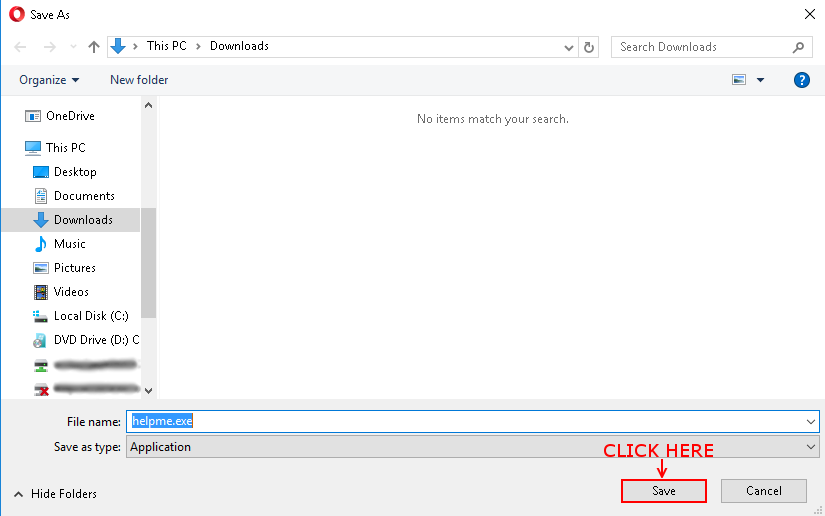
Task: Open Desktop in the navigation pane
Action: 75,172
